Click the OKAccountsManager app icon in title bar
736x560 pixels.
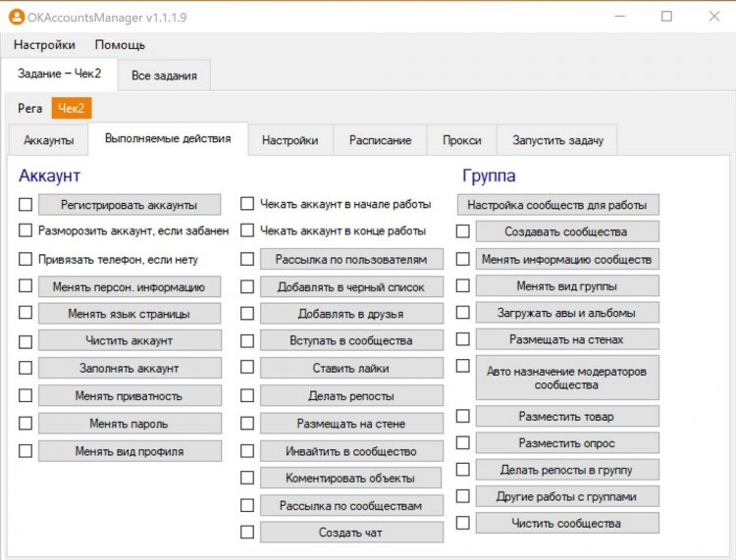[x=17, y=16]
